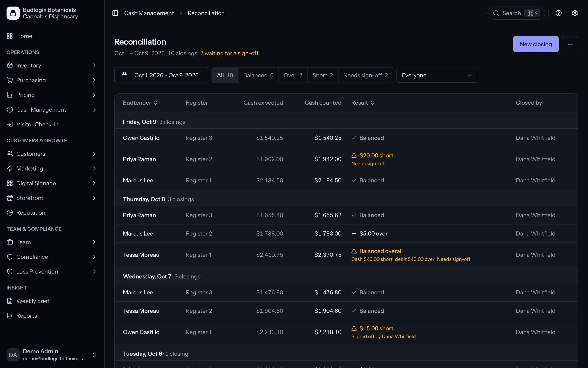Click the Storefront shop icon
The image size is (588, 368).
(x=10, y=198)
